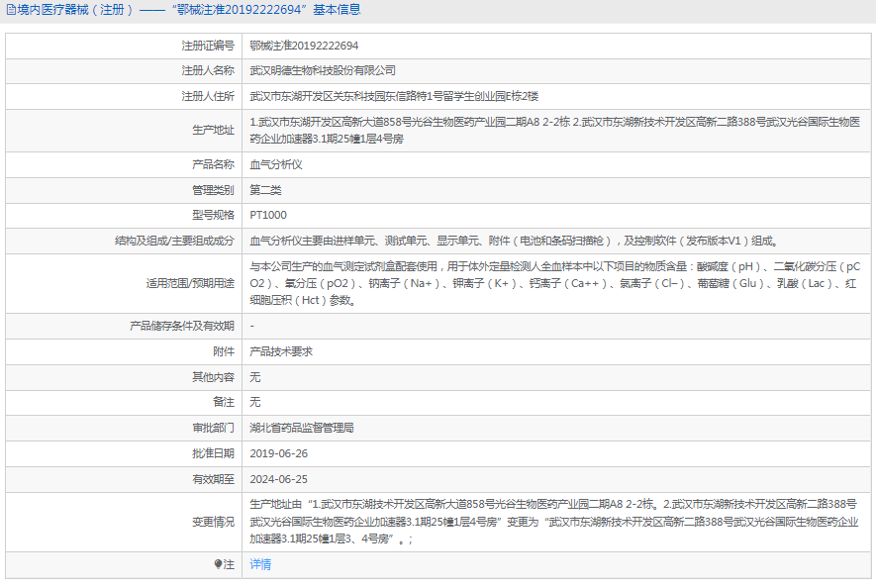
Task: Click the structure description starting 血气分析仪主要由进样单元
Action: [514, 241]
